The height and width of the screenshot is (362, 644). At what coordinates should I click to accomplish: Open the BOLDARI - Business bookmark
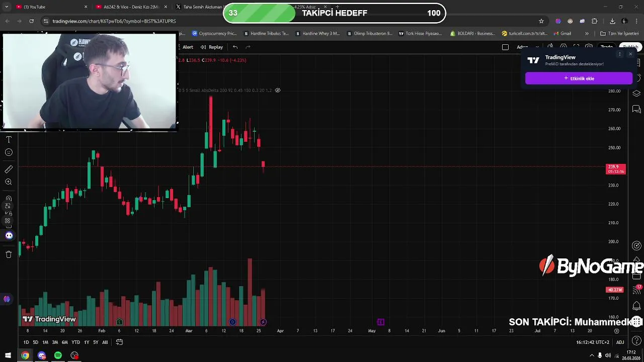click(x=472, y=34)
